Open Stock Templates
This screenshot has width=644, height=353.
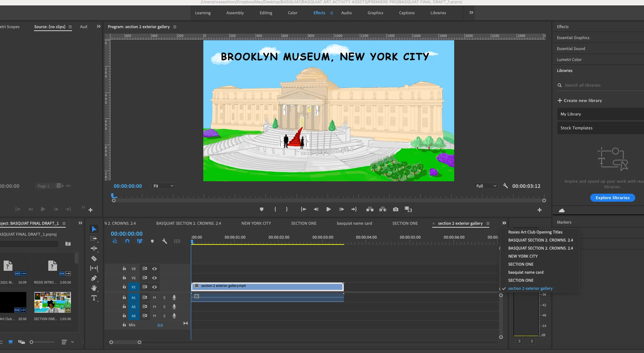600,128
